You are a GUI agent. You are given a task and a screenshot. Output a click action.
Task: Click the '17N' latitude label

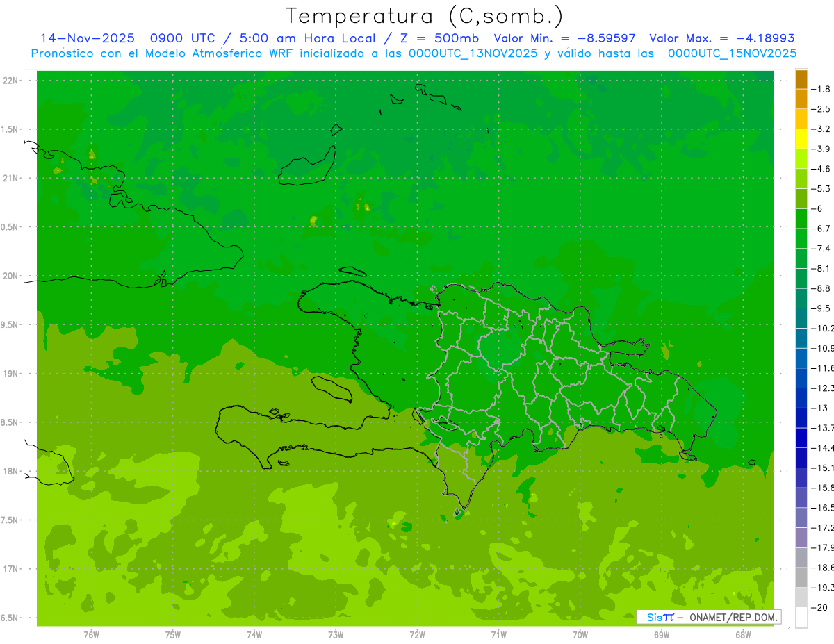(x=10, y=569)
